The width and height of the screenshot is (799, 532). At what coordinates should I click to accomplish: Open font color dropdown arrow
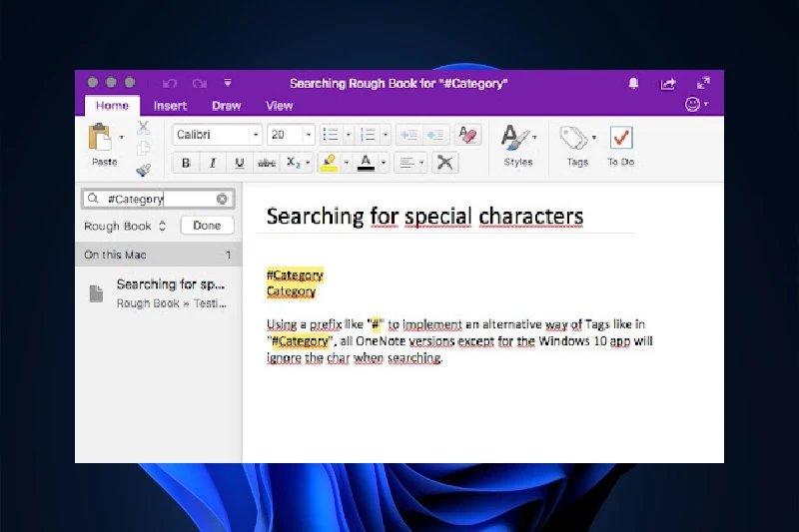coord(384,163)
